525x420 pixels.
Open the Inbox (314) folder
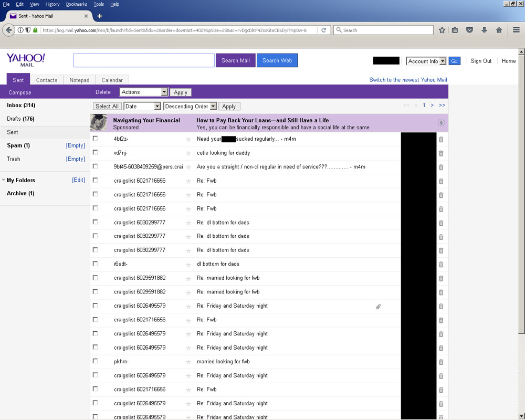(21, 105)
